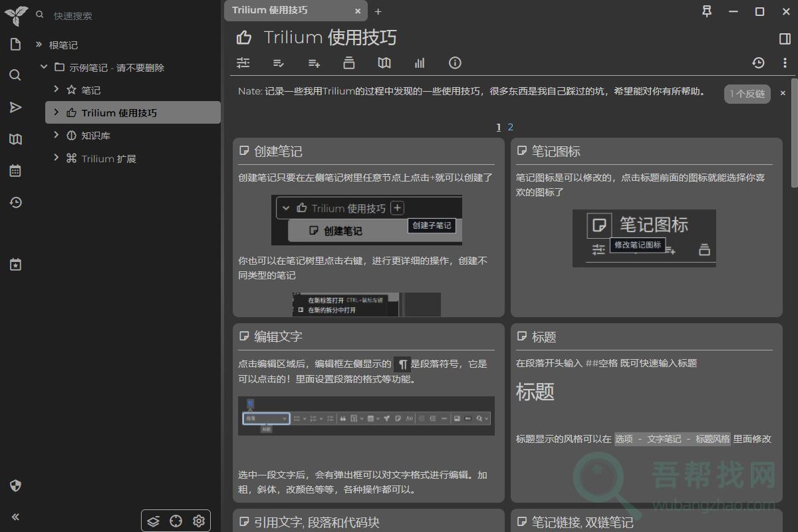Create a new note from the launcher bar
This screenshot has height=532, width=798.
pos(15,44)
